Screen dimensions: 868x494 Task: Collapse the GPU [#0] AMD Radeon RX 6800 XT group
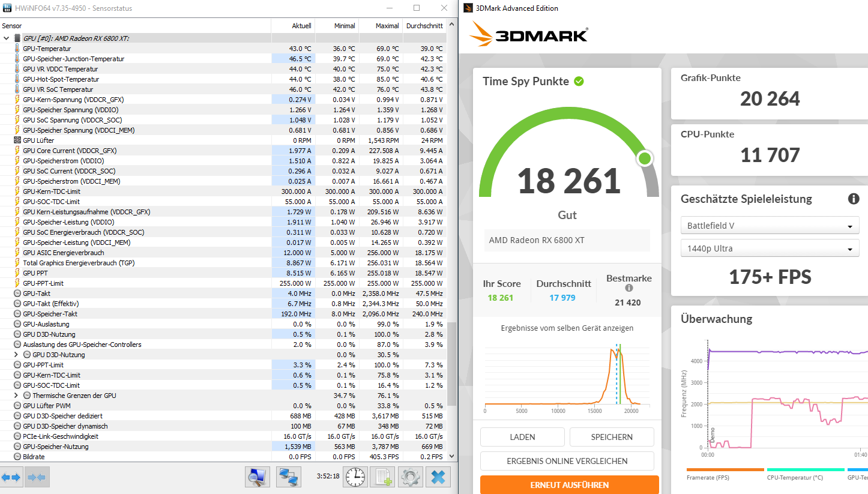7,38
